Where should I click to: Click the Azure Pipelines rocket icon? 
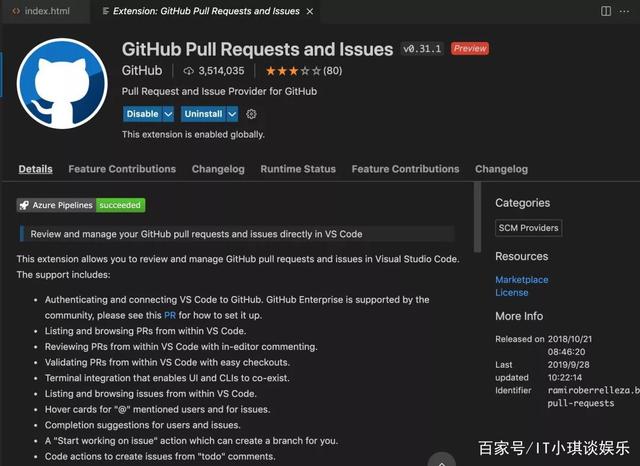coord(24,205)
